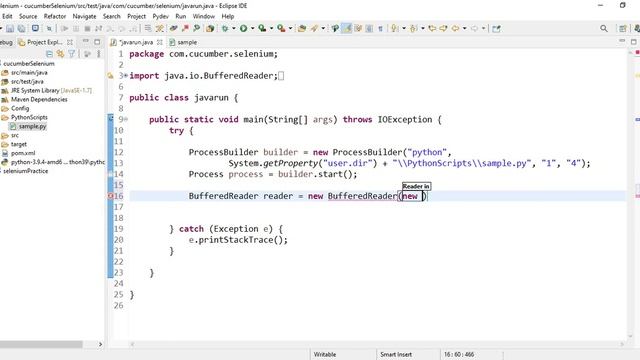Open dropdown arrow next to Coverage icon

click(271, 29)
